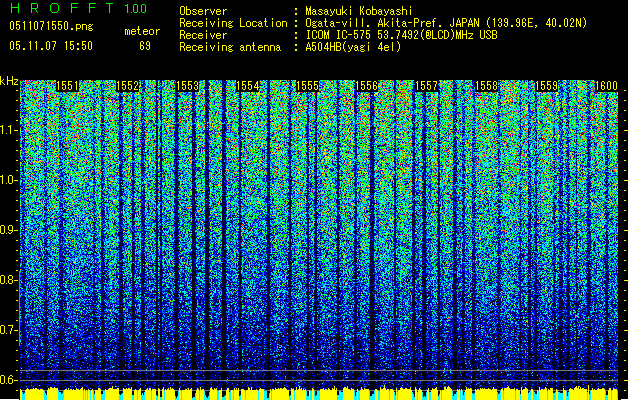
Task: Click the Receiving Location field label
Action: tap(233, 23)
